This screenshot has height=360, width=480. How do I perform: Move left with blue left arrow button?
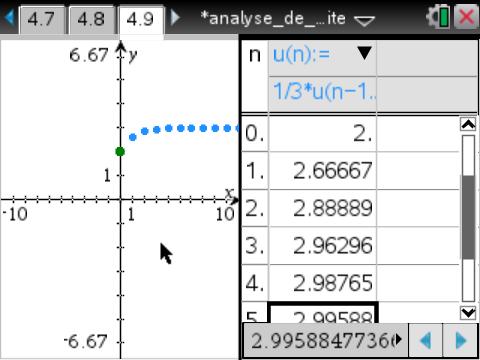click(426, 341)
